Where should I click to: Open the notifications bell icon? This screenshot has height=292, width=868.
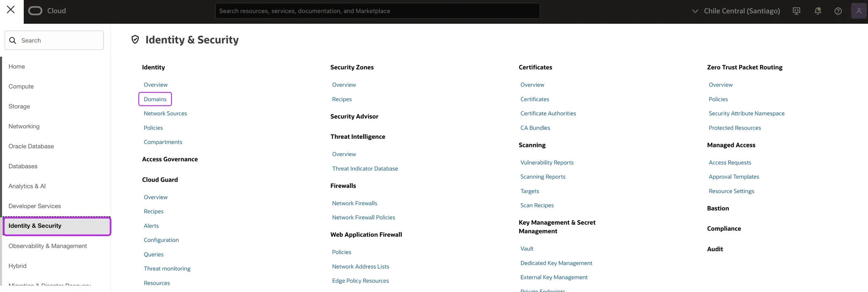point(818,11)
